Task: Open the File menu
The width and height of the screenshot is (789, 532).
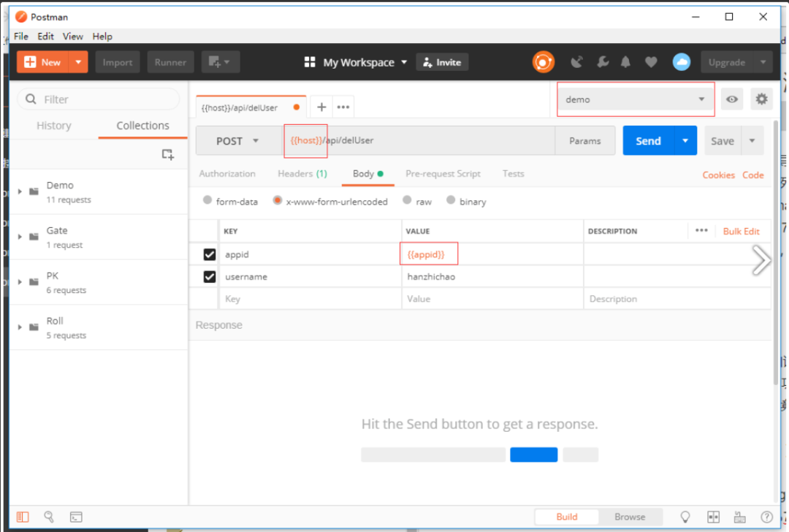Action: pyautogui.click(x=20, y=37)
